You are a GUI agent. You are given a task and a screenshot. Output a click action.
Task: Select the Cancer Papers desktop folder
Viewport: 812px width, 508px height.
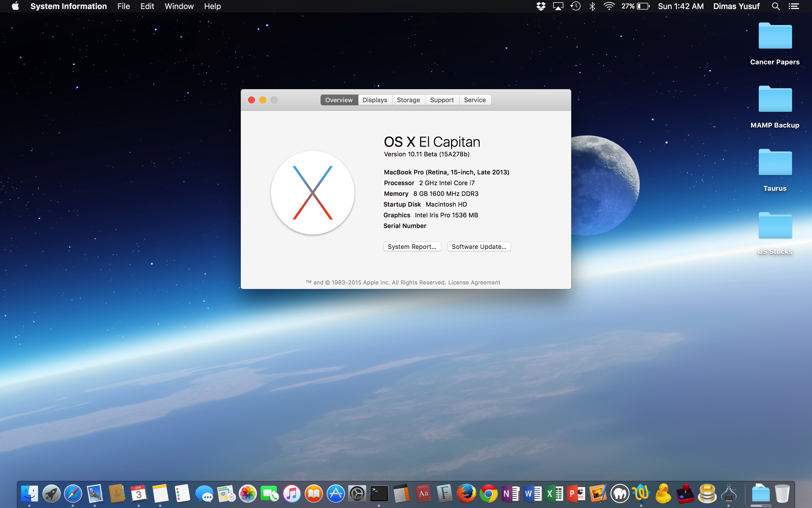pos(775,44)
